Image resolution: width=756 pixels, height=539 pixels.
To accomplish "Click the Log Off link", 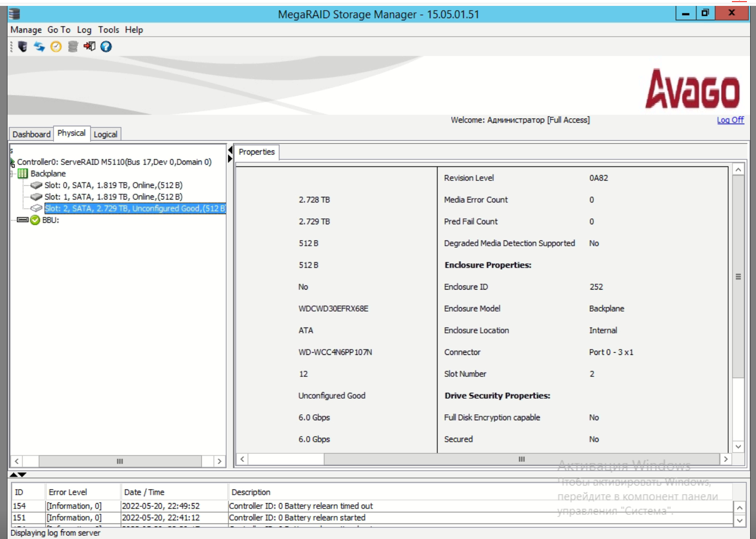I will [x=730, y=120].
